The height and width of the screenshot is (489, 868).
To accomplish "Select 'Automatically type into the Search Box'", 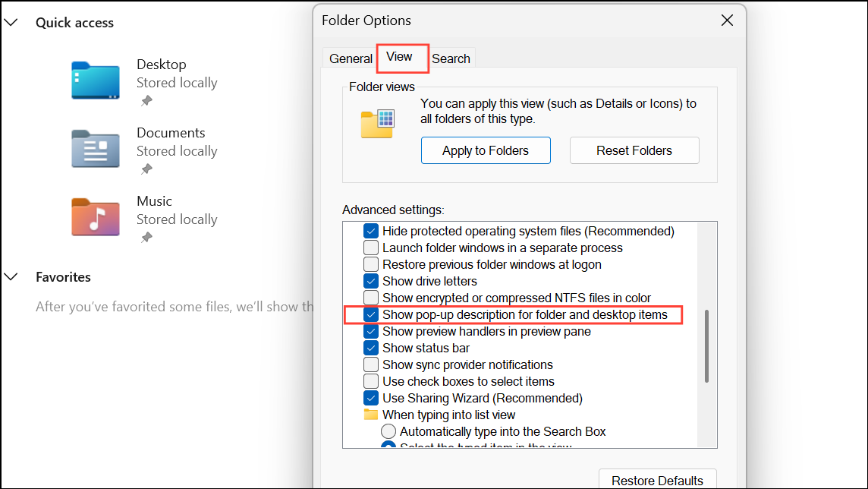I will point(388,431).
